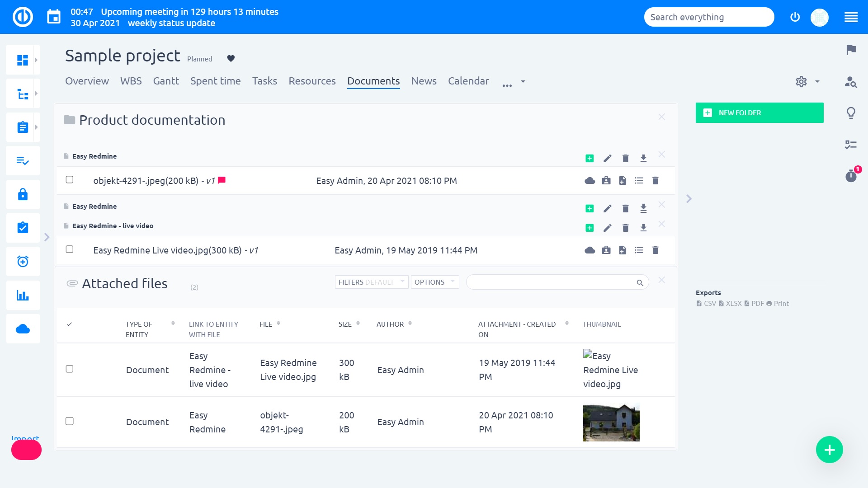The image size is (868, 488).
Task: Select the Easy Redmine - live video attachment row checkbox
Action: click(x=70, y=369)
